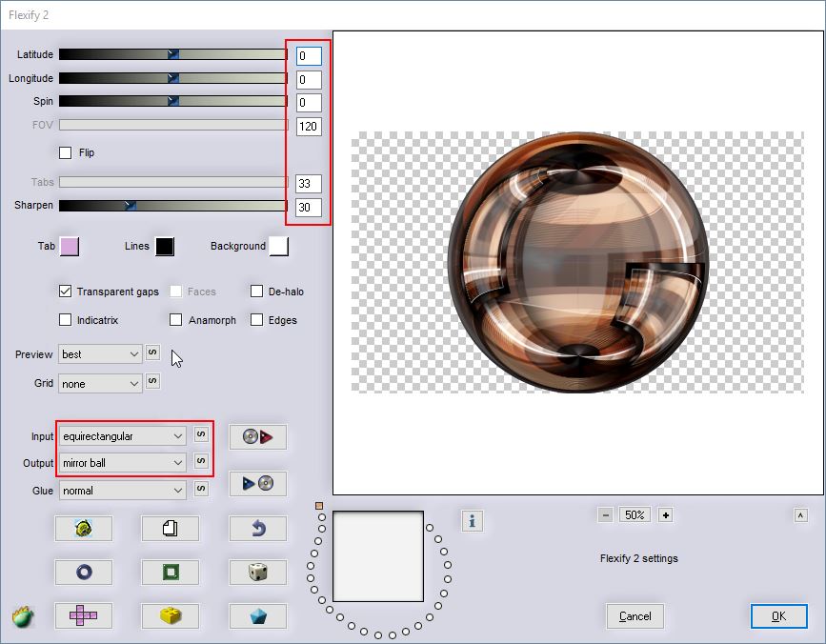
Task: Enable the De-halo checkbox
Action: (257, 292)
